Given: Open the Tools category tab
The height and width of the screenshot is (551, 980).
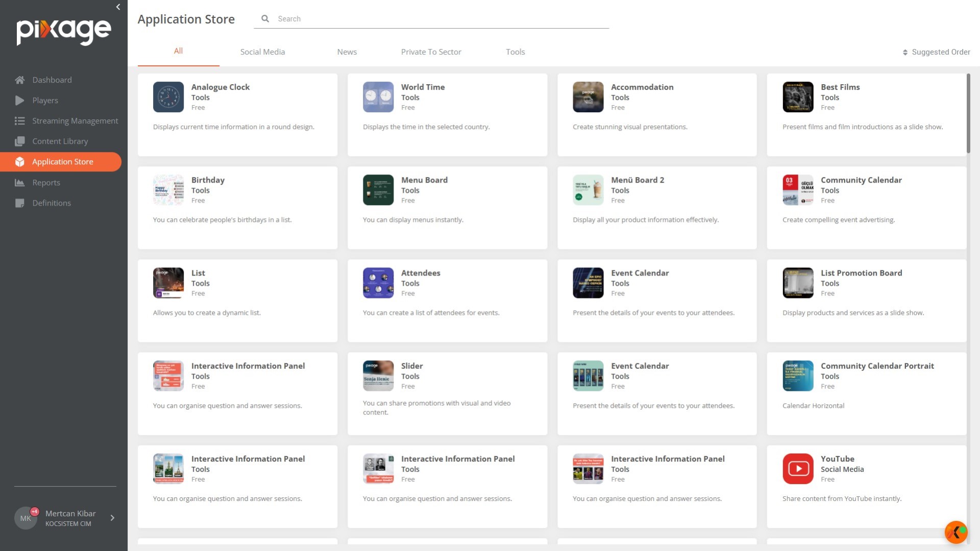Looking at the screenshot, I should tap(515, 52).
